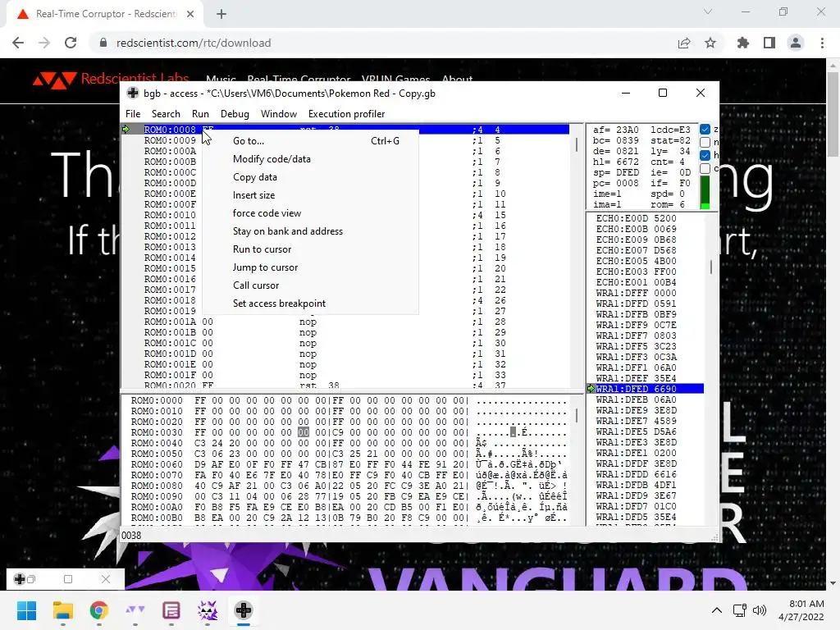The image size is (840, 630).
Task: Show hidden system tray icons
Action: click(717, 610)
